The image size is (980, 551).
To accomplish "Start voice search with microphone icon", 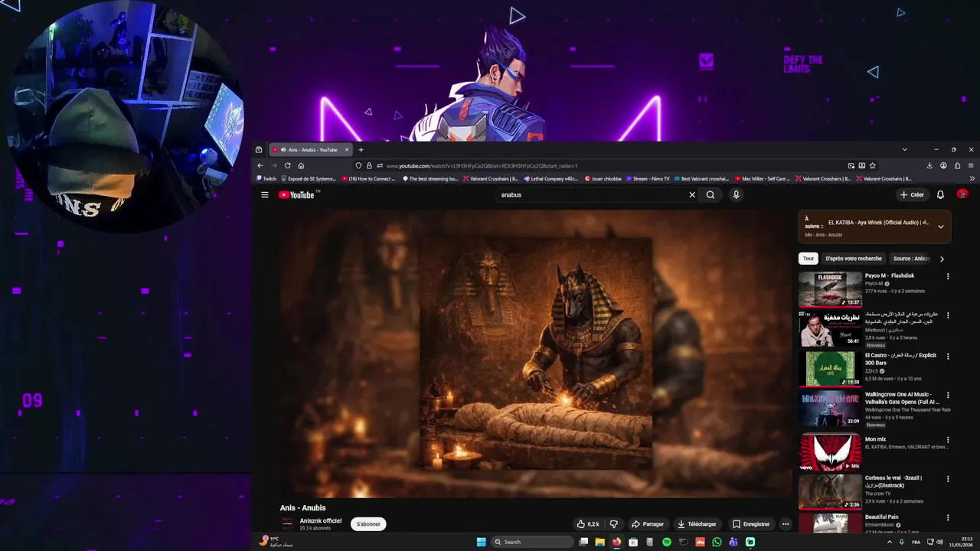I will (736, 195).
